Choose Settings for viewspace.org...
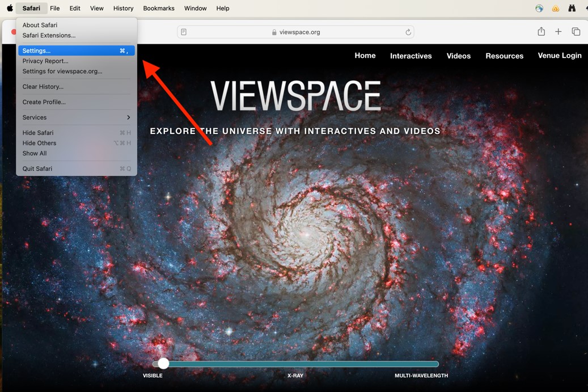 pos(77,71)
